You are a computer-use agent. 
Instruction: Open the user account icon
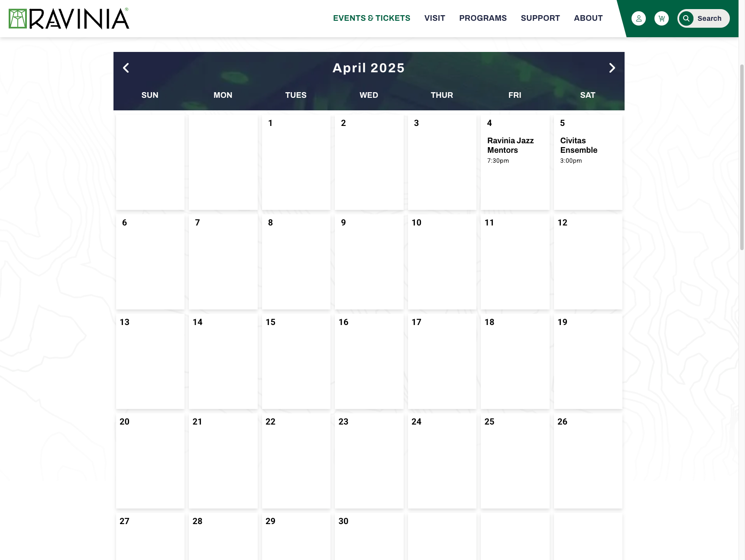click(x=638, y=19)
